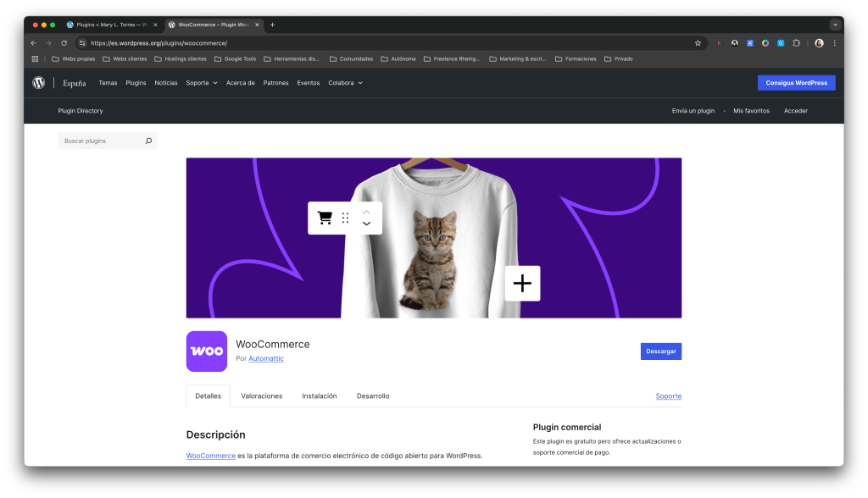Click the Chrome extensions puzzle icon
This screenshot has width=868, height=498.
click(797, 42)
